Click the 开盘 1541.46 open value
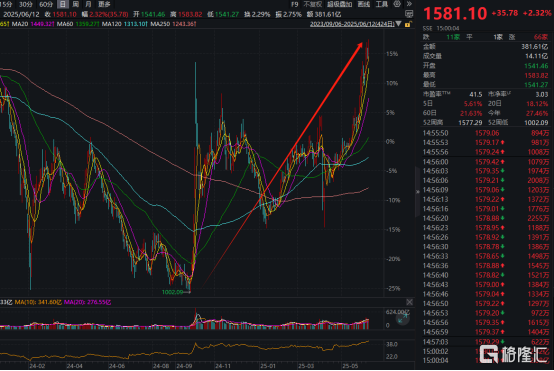554x371 pixels. (x=536, y=66)
